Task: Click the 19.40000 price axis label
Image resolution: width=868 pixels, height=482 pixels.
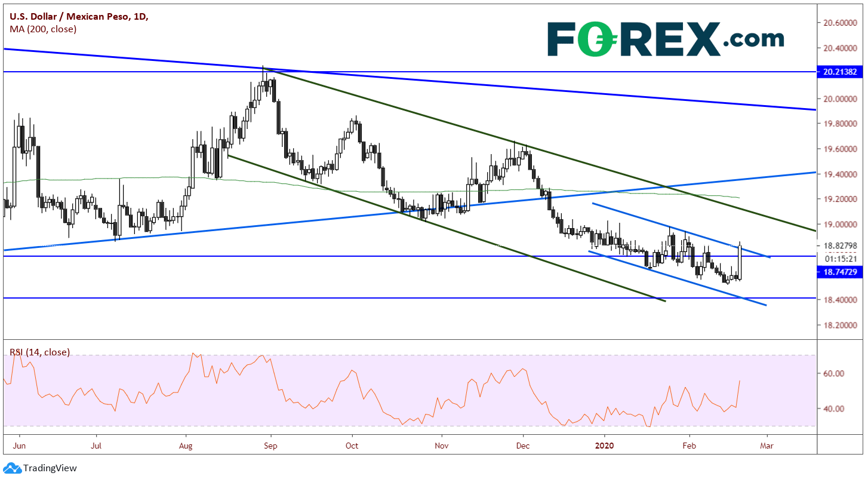Action: click(841, 174)
